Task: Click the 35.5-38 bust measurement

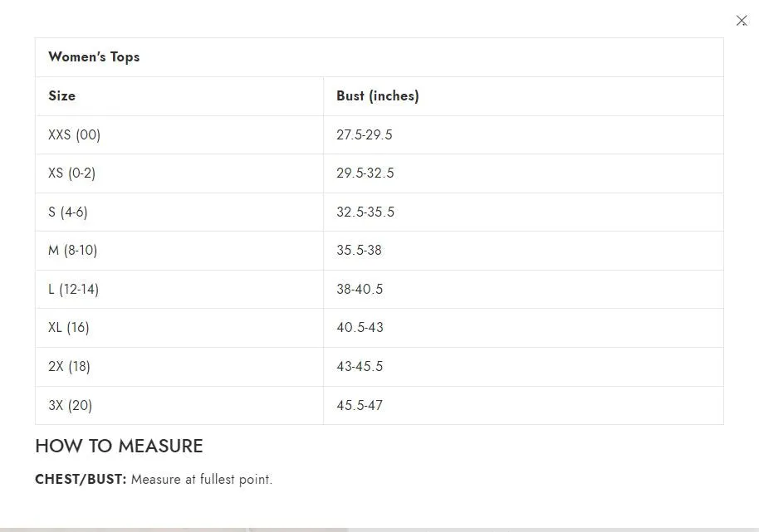Action: pos(359,250)
